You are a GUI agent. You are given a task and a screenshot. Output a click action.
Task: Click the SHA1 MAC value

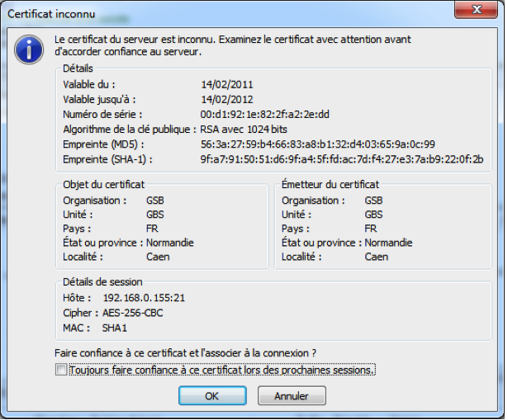pyautogui.click(x=116, y=327)
